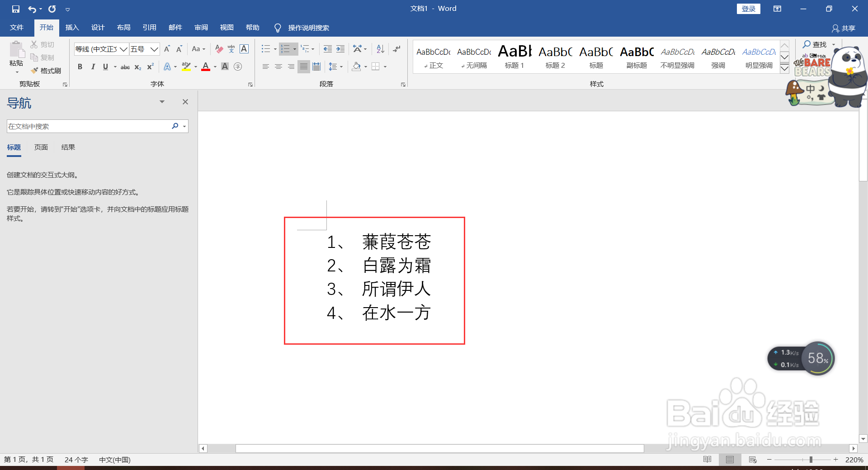Image resolution: width=868 pixels, height=470 pixels.
Task: Show or hide paragraph marks
Action: pos(396,49)
